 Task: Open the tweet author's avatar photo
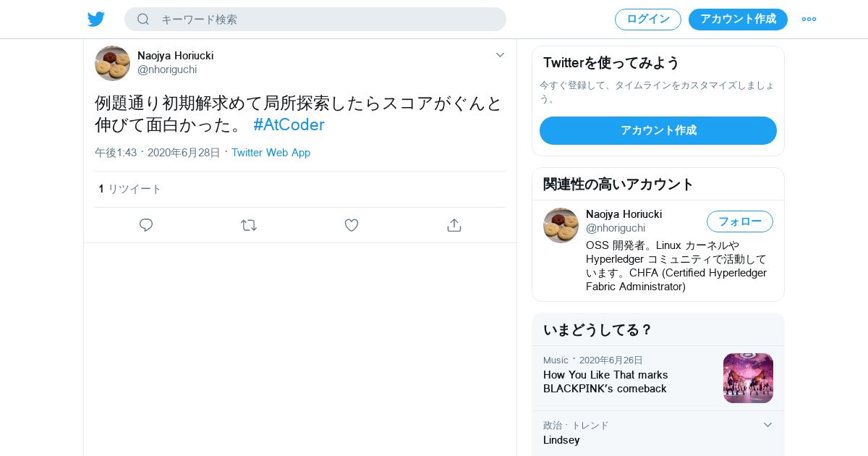tap(112, 63)
